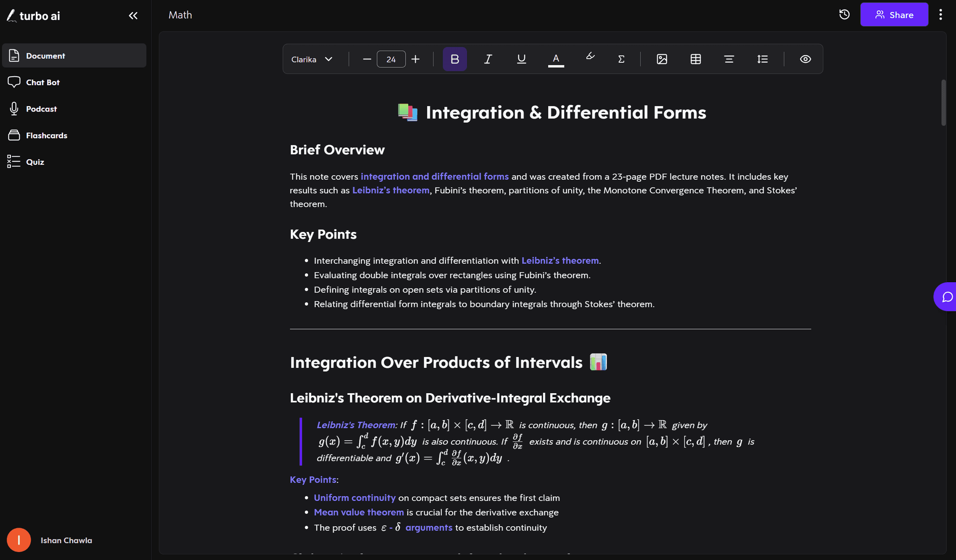This screenshot has height=560, width=956.
Task: Click the Brief Overview heading
Action: (337, 150)
